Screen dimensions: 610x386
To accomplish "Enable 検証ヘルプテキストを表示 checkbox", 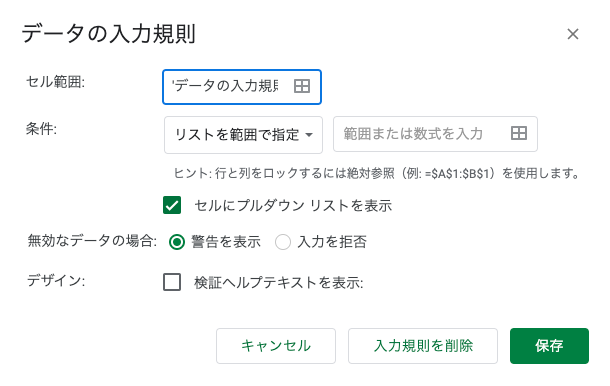I will [x=172, y=282].
